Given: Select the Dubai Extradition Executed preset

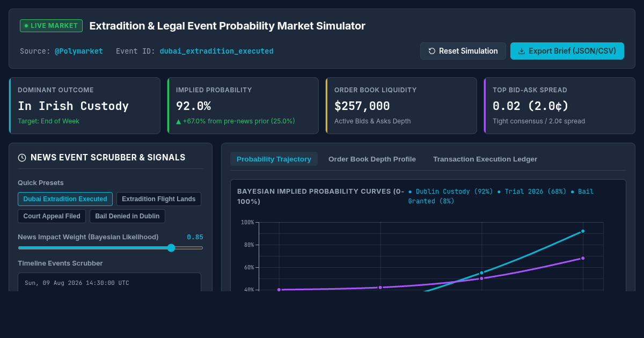Looking at the screenshot, I should point(65,199).
